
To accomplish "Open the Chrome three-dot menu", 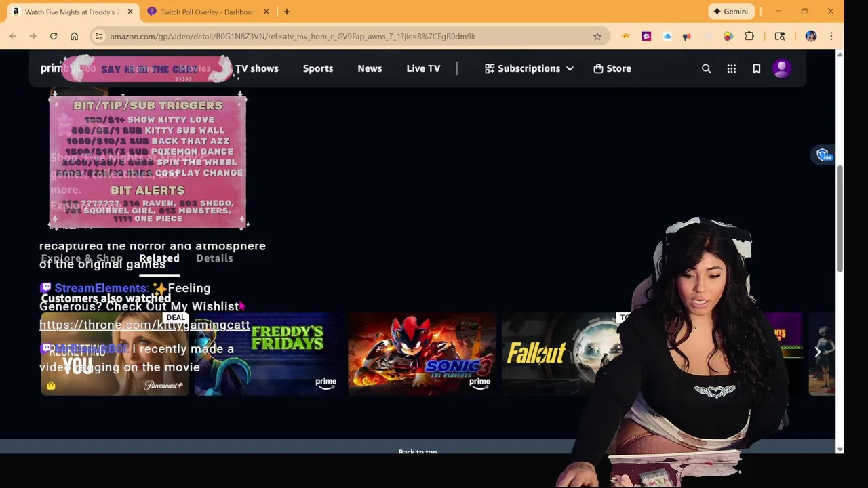I will [x=831, y=36].
